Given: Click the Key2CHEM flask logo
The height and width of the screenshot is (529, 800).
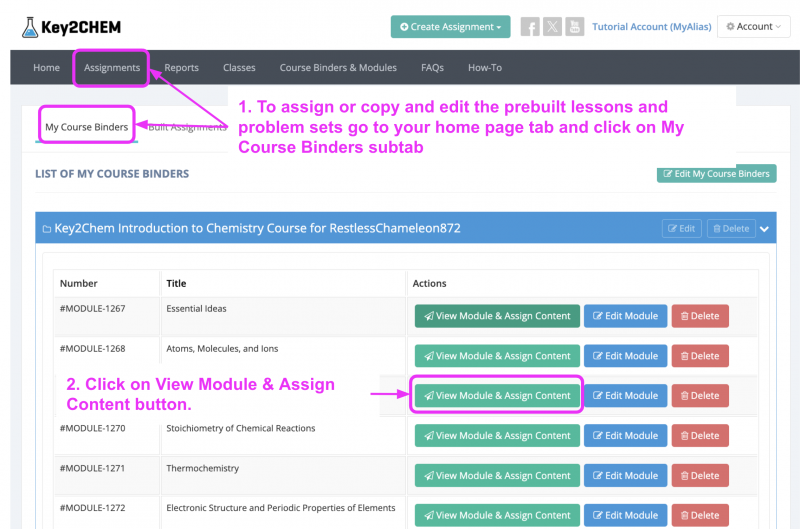Looking at the screenshot, I should (x=31, y=26).
